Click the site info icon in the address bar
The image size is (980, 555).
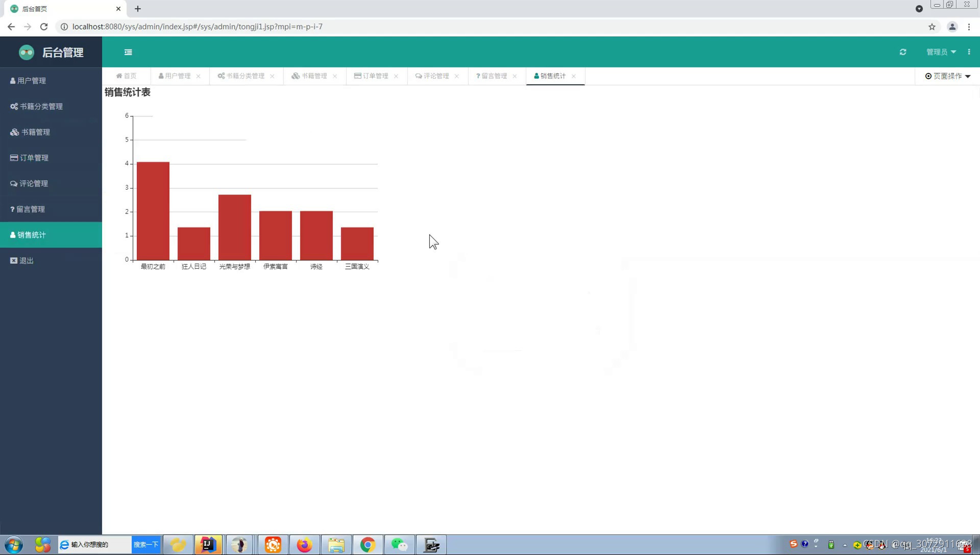(x=64, y=27)
